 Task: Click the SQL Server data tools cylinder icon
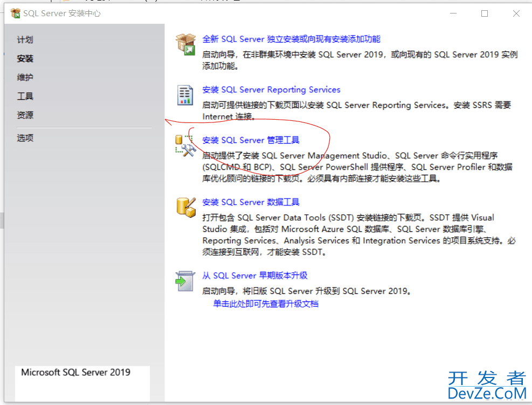[186, 208]
